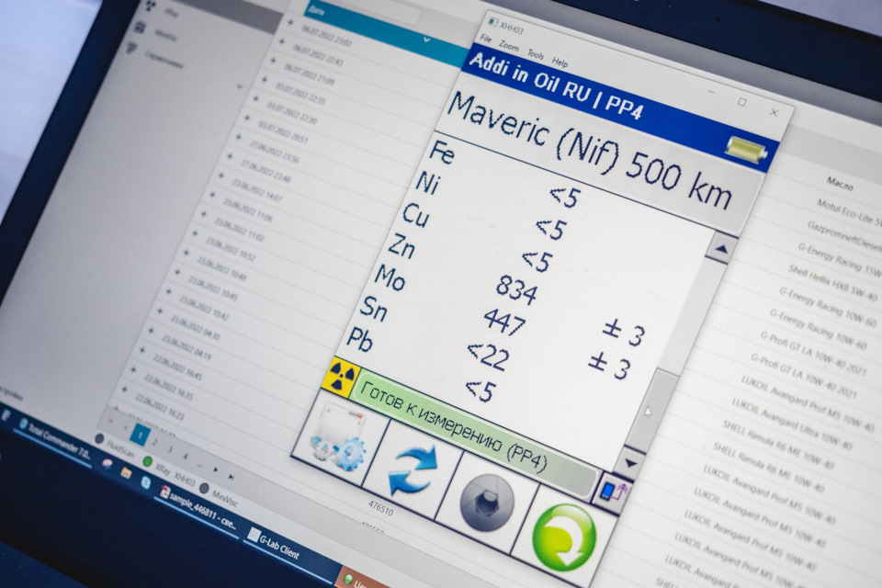Switch to G-Lab Client on the taskbar
The image size is (882, 588).
point(274,544)
